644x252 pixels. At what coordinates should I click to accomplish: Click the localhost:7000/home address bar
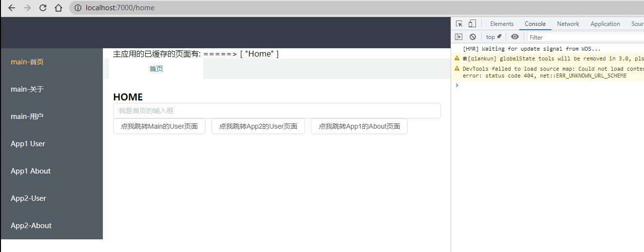point(357,8)
